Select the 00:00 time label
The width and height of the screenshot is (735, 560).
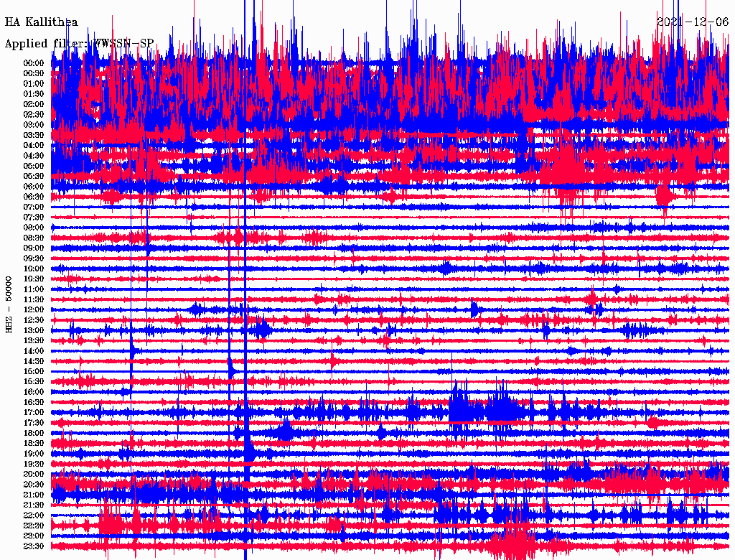34,63
